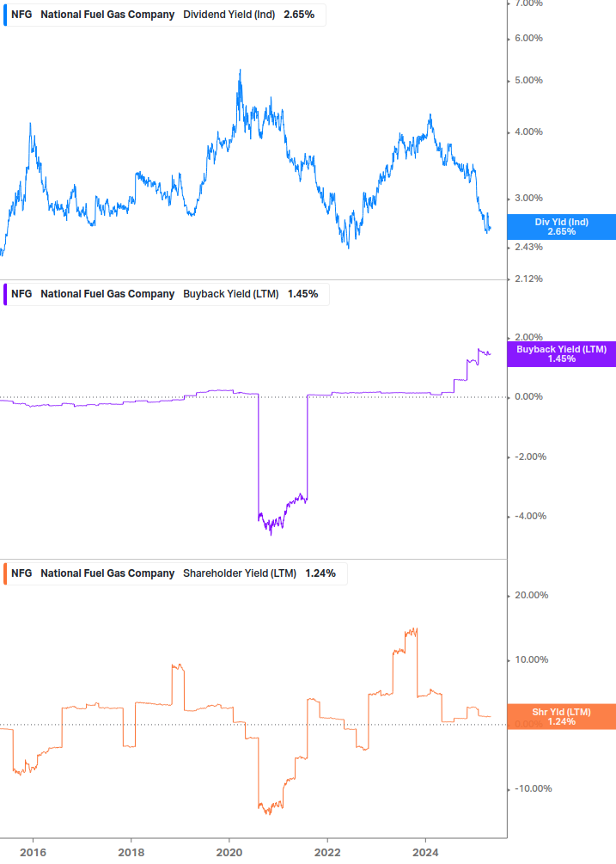Select the purple Buyback Yield 1.45% axis tag
The image size is (616, 864).
562,354
